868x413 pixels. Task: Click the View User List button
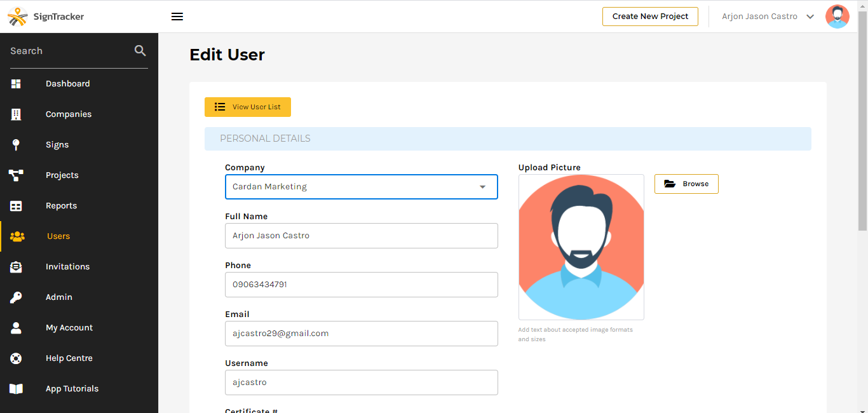point(248,107)
